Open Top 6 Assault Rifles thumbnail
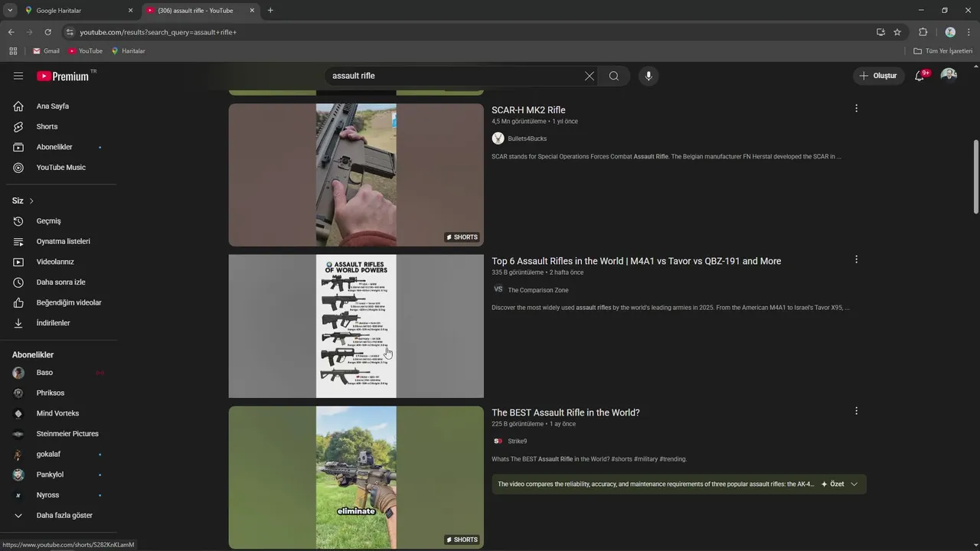 pyautogui.click(x=356, y=326)
